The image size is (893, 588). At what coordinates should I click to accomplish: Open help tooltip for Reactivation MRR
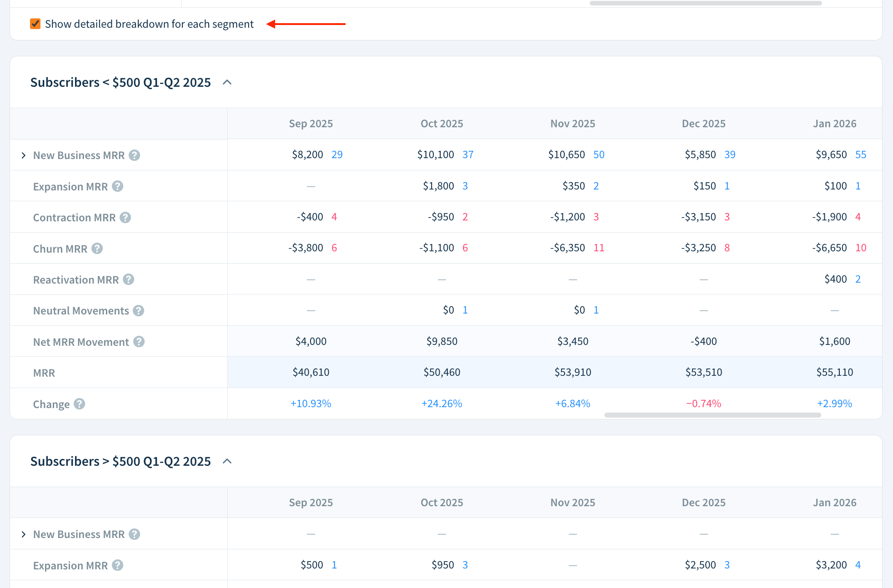(x=129, y=279)
